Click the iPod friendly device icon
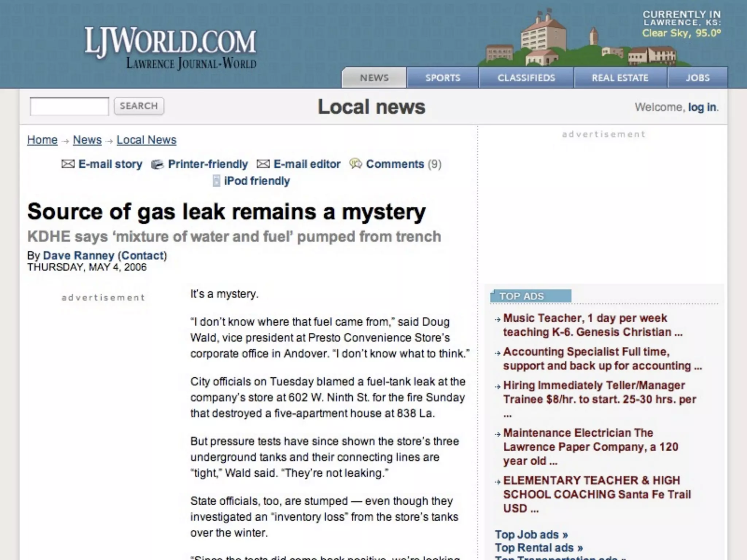This screenshot has width=747, height=560. click(216, 180)
